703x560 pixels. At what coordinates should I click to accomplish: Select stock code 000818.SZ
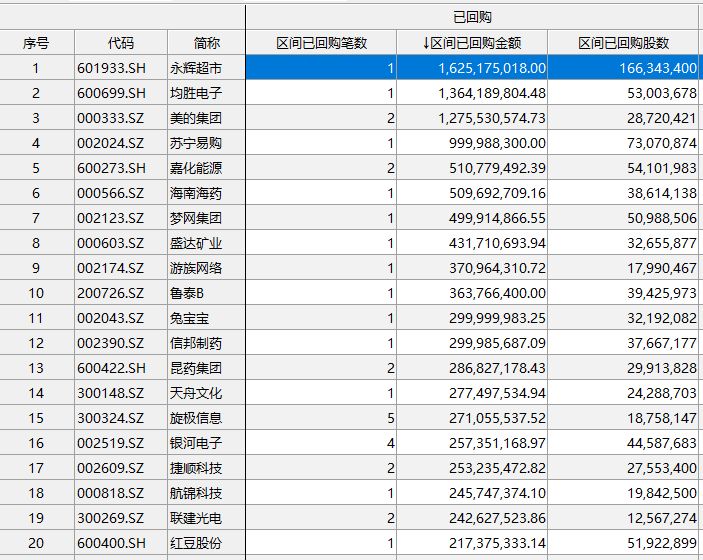pyautogui.click(x=111, y=493)
